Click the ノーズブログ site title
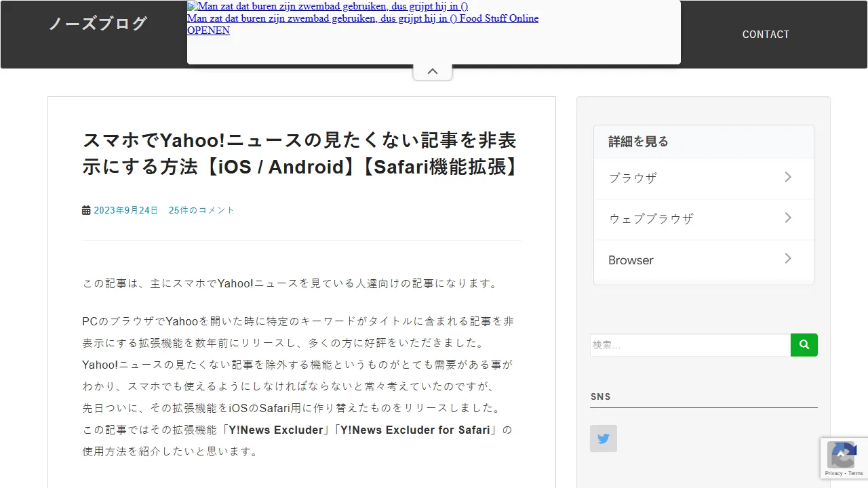The height and width of the screenshot is (488, 868). coord(97,24)
